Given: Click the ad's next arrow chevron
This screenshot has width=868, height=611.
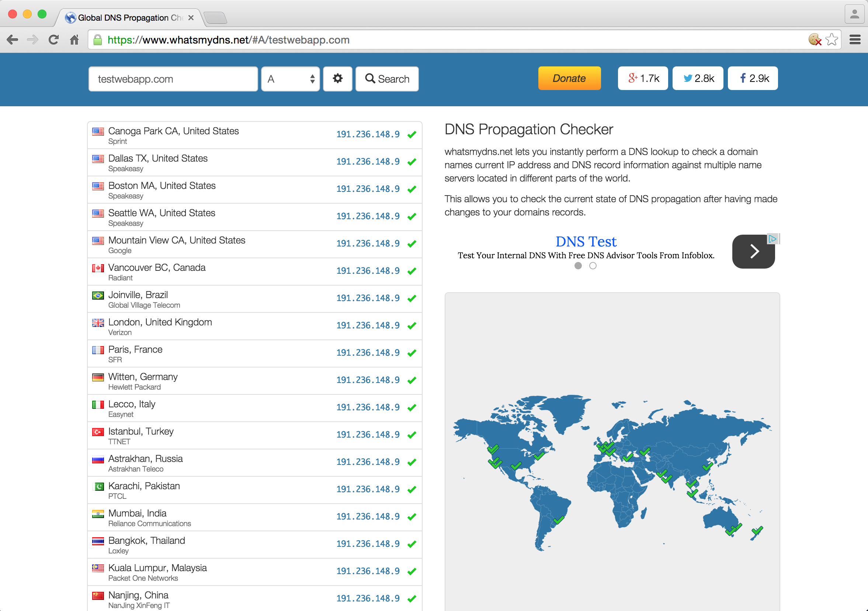Looking at the screenshot, I should (x=753, y=252).
